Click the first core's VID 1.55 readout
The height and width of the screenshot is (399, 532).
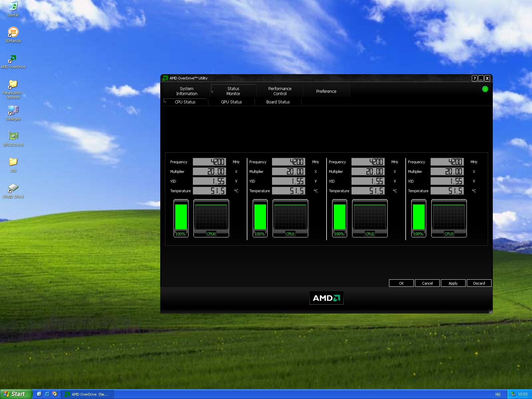click(209, 181)
